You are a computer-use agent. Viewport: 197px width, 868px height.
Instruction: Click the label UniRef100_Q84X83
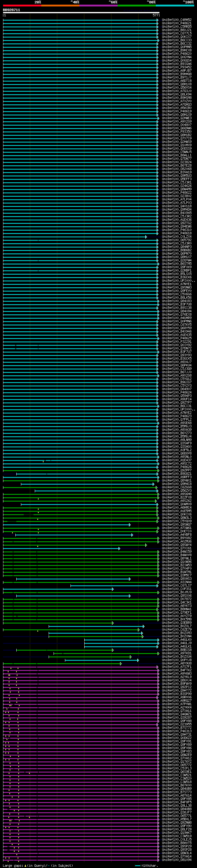point(177,301)
